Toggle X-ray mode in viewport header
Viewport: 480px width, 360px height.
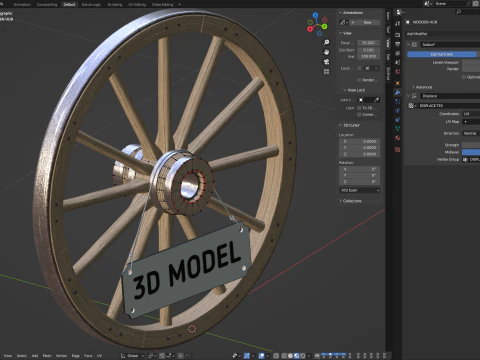pyautogui.click(x=276, y=356)
